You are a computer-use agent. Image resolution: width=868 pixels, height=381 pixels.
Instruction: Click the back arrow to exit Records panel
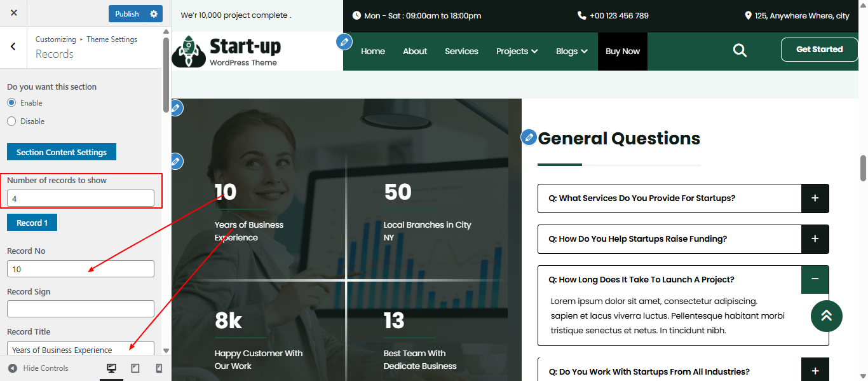(13, 46)
